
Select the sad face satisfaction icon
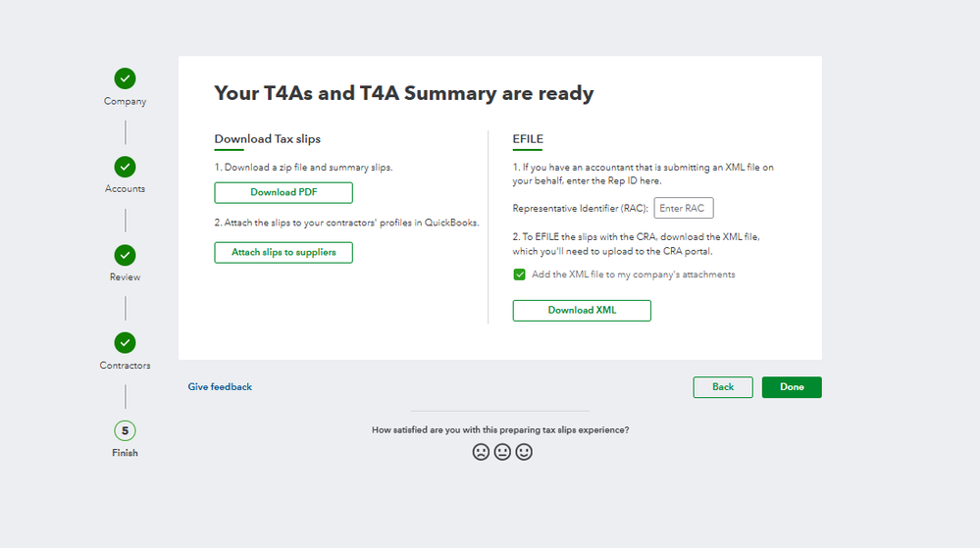point(481,452)
